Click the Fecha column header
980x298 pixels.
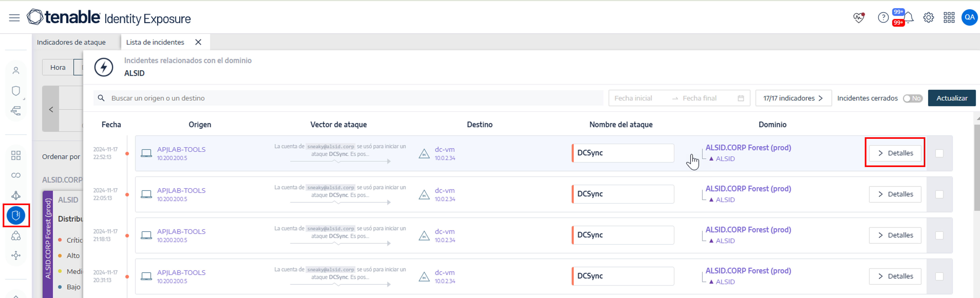coord(111,124)
